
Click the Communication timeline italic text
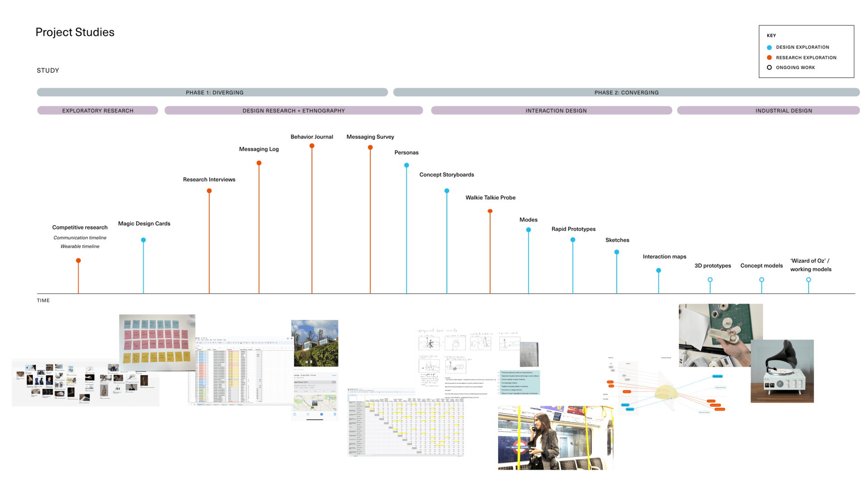(80, 238)
